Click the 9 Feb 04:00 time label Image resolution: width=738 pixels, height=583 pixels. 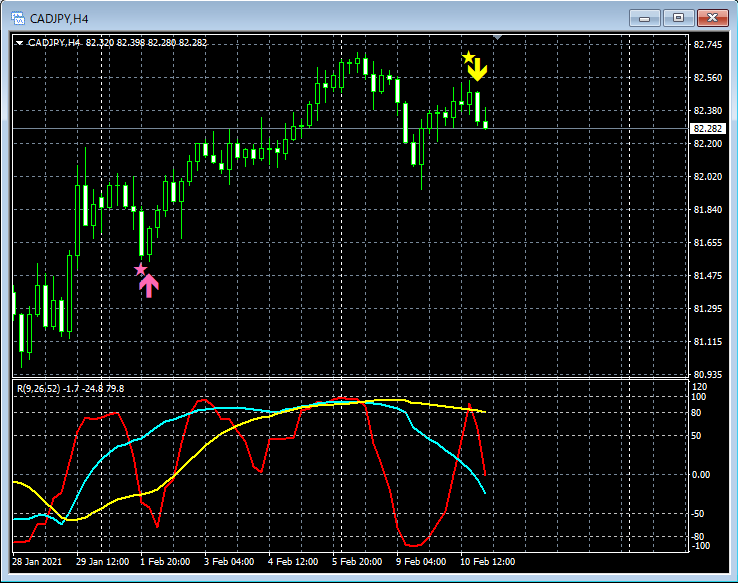point(421,562)
